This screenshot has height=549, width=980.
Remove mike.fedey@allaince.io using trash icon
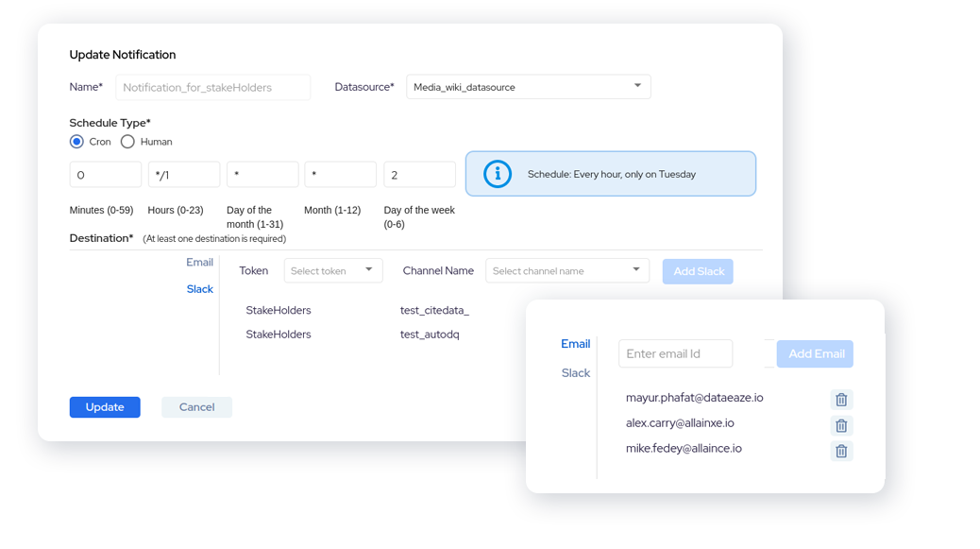841,451
